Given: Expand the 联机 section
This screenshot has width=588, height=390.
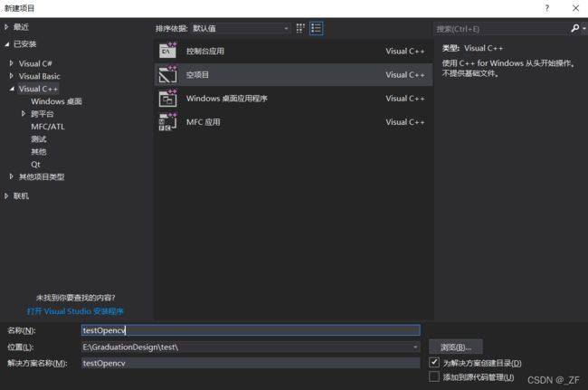Looking at the screenshot, I should pos(6,195).
